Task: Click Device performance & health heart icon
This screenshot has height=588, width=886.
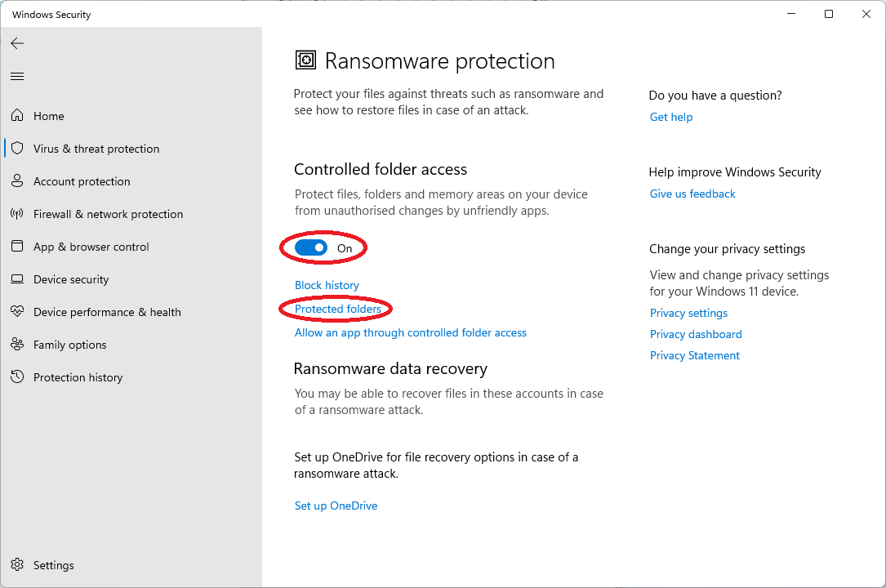Action: point(17,312)
